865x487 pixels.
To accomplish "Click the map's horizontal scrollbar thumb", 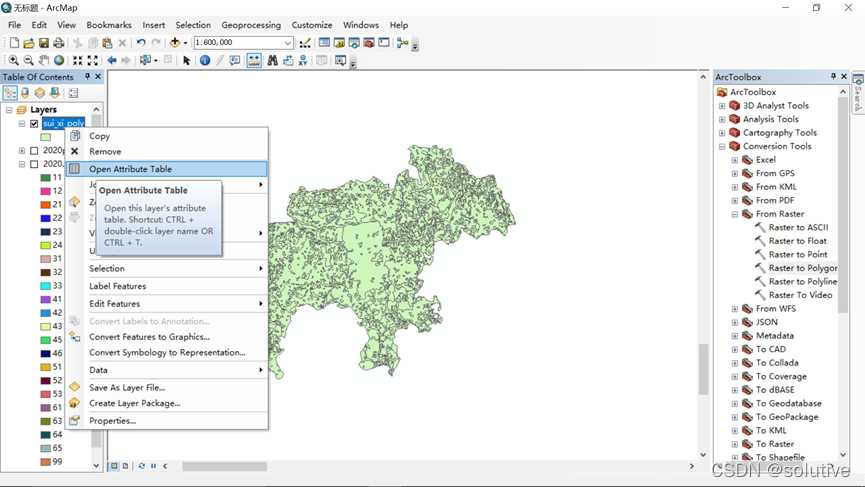I will [x=224, y=466].
